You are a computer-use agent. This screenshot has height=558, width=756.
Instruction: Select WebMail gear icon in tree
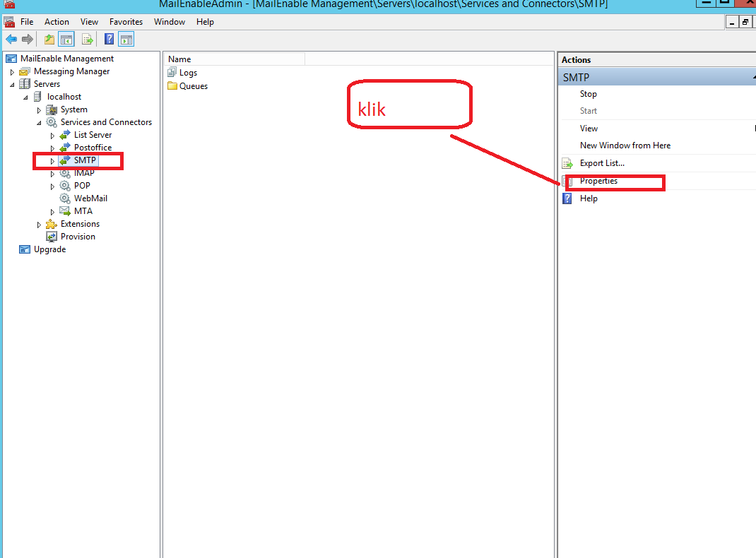[x=65, y=198]
